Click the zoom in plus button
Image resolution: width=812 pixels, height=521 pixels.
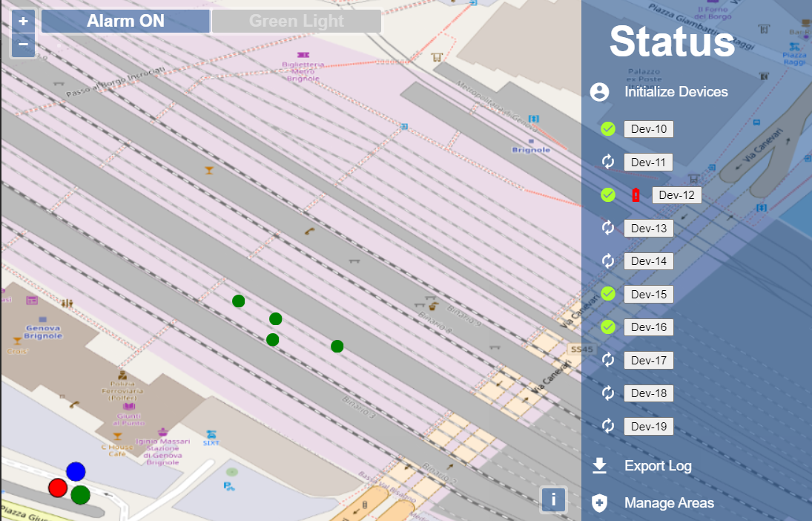tap(23, 21)
